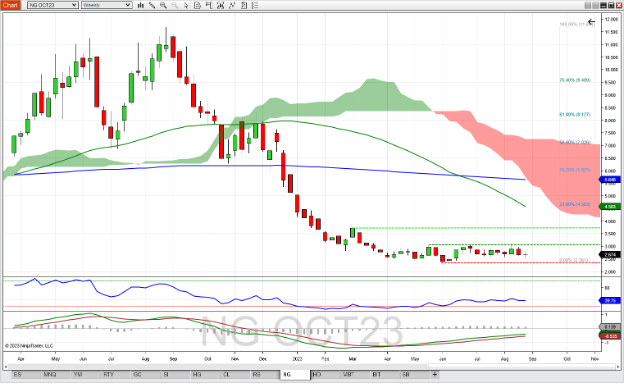Click the return arrow at chart top right

tap(591, 21)
